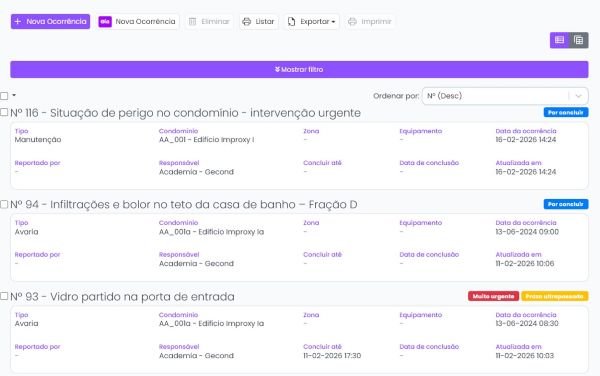Switch to the table grid view icon
The width and height of the screenshot is (600, 376).
pos(579,40)
